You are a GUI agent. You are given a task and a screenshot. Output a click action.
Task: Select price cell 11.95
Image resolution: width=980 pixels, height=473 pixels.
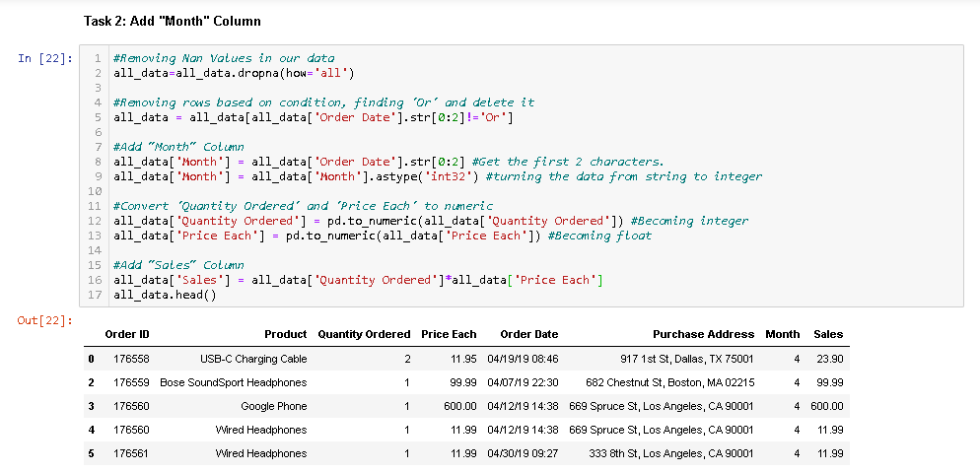[x=463, y=359]
